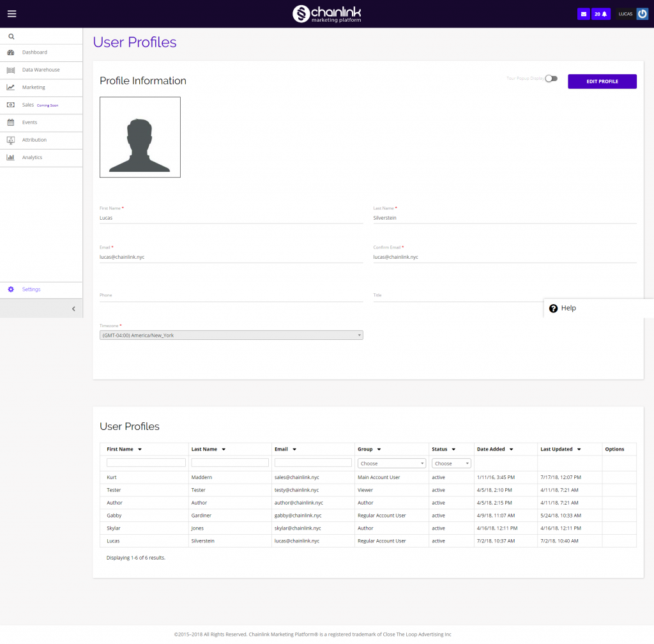Click the Settings gear icon
Screen dimensions: 654x644
(x=10, y=289)
